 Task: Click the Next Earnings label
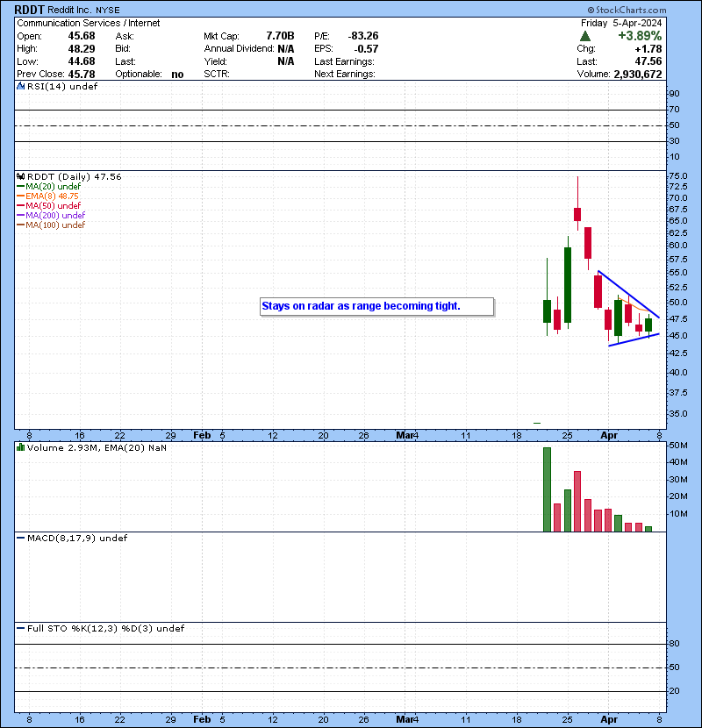[x=344, y=75]
